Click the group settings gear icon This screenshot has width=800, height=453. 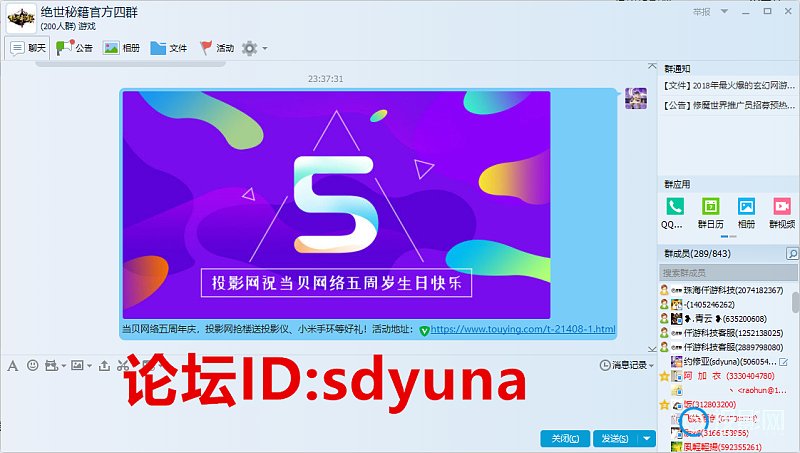[249, 48]
